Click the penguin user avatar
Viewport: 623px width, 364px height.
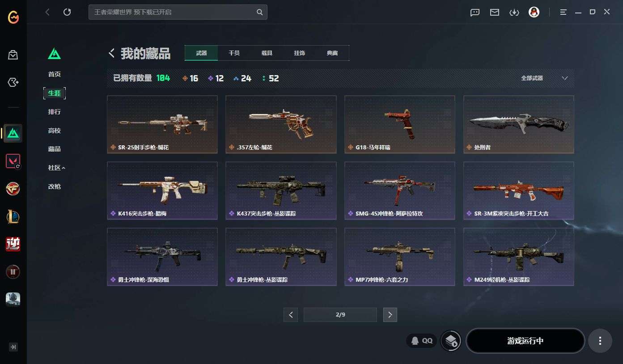click(534, 12)
